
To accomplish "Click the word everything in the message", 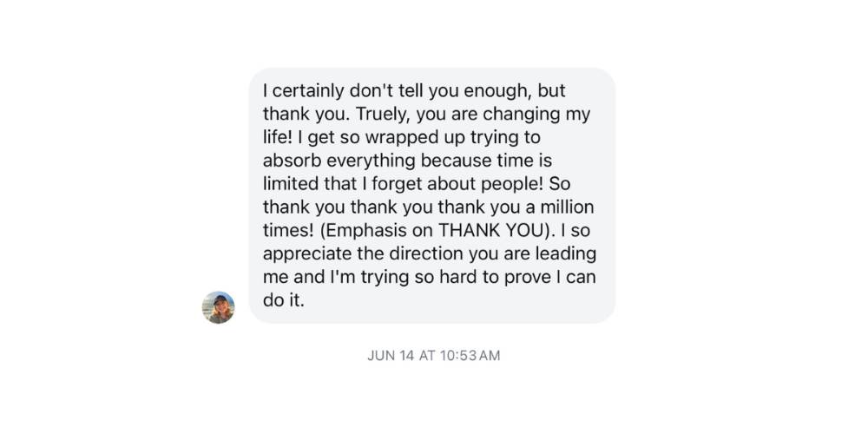I will [371, 161].
